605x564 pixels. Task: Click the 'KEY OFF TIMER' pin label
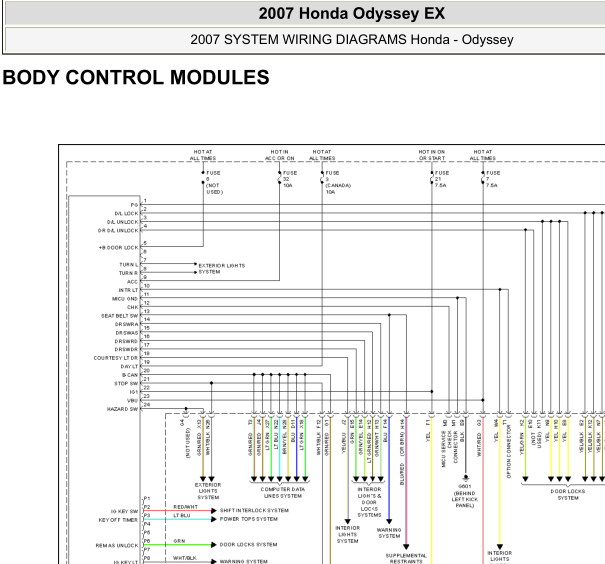click(118, 520)
